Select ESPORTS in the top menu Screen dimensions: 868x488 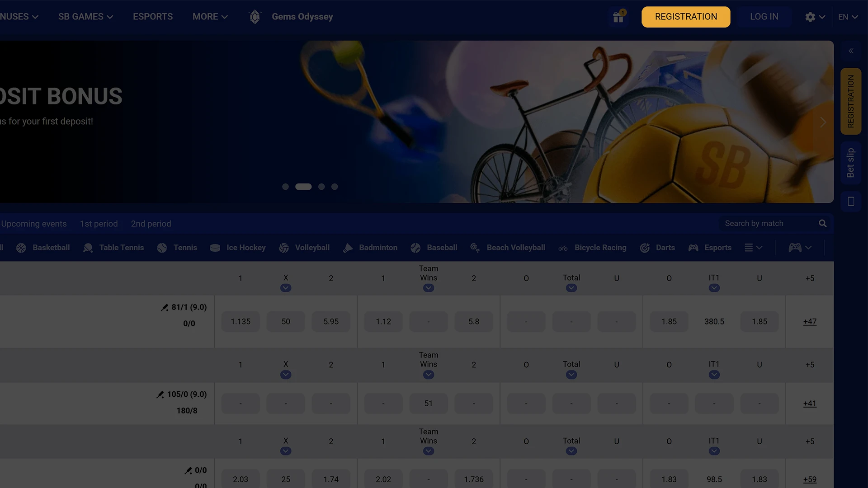tap(152, 16)
